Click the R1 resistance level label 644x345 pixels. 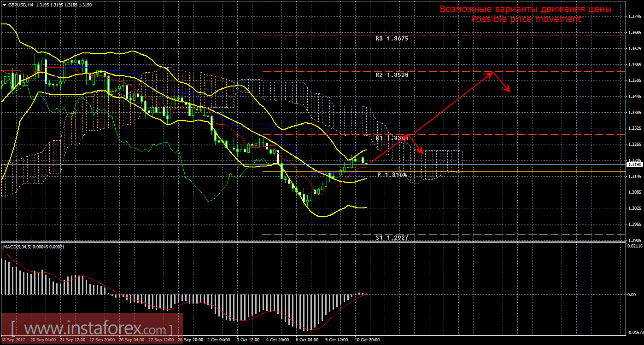pos(391,138)
